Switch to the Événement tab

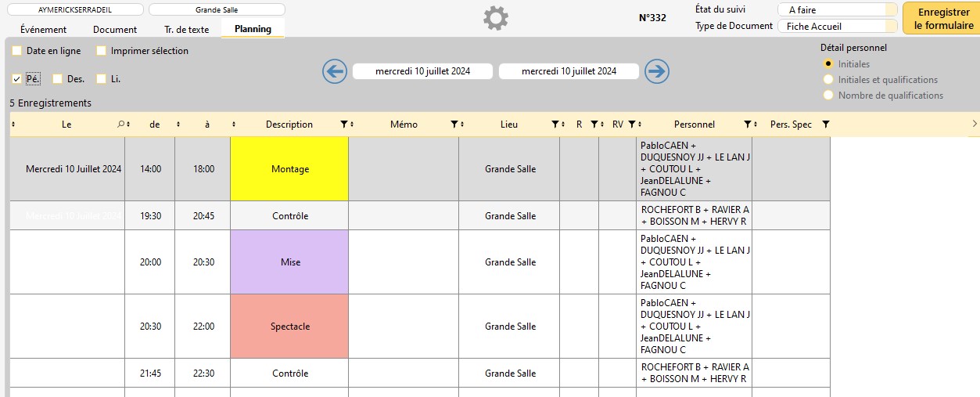[x=43, y=30]
